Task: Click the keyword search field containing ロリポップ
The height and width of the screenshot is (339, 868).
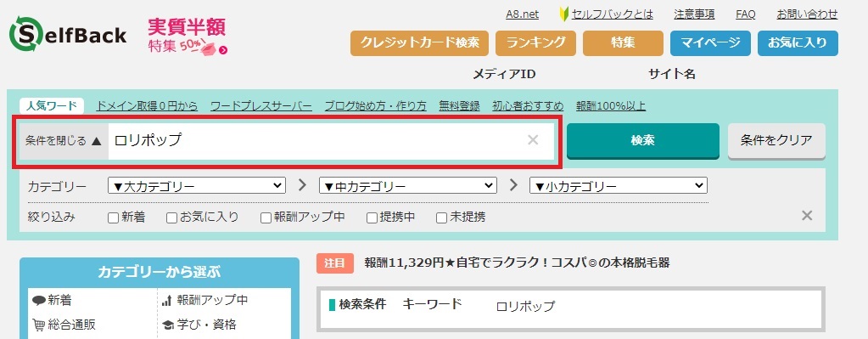Action: (x=331, y=141)
